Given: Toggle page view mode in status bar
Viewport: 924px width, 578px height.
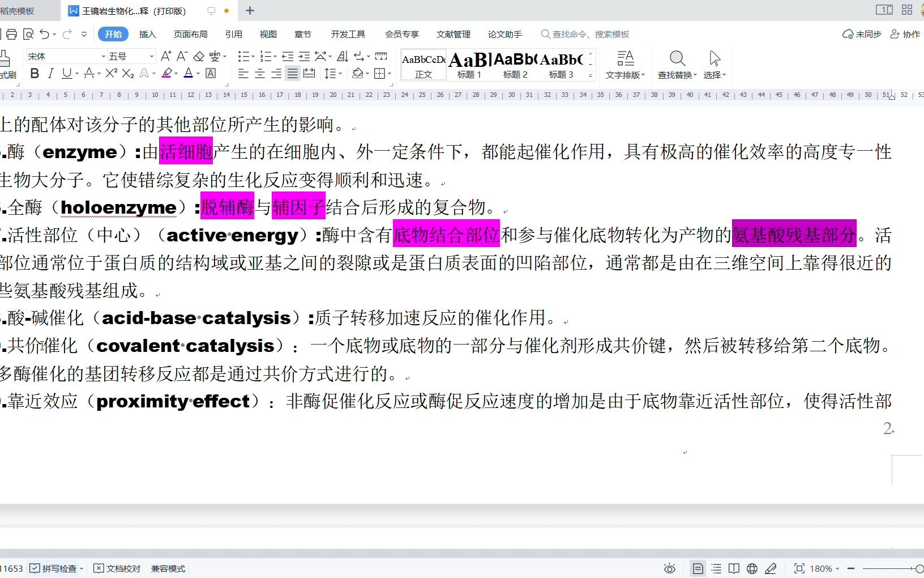Looking at the screenshot, I should click(x=698, y=568).
